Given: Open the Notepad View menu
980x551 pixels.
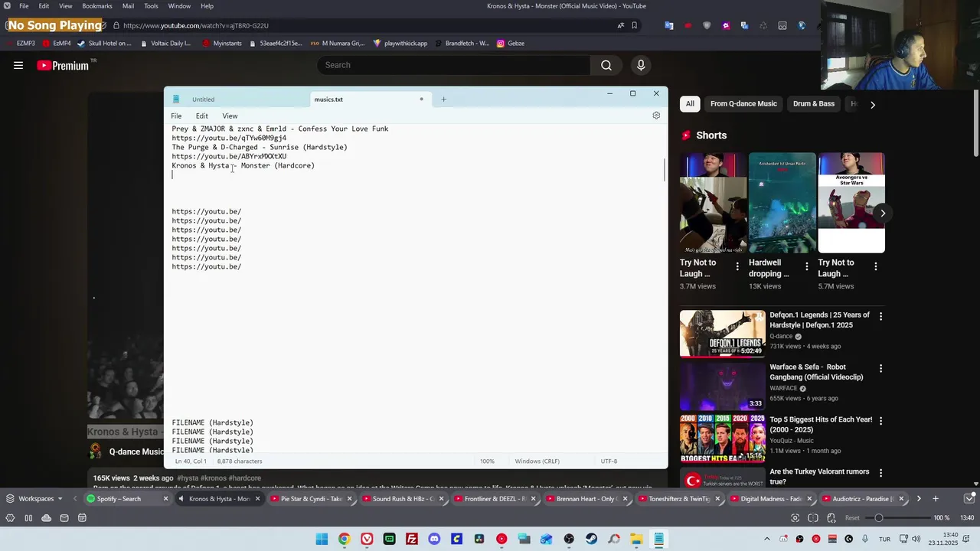Looking at the screenshot, I should click(x=230, y=116).
